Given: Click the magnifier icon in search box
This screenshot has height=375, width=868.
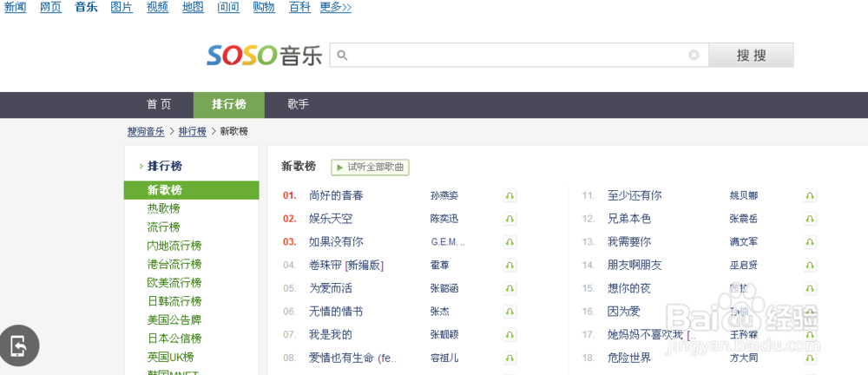Looking at the screenshot, I should click(x=342, y=55).
